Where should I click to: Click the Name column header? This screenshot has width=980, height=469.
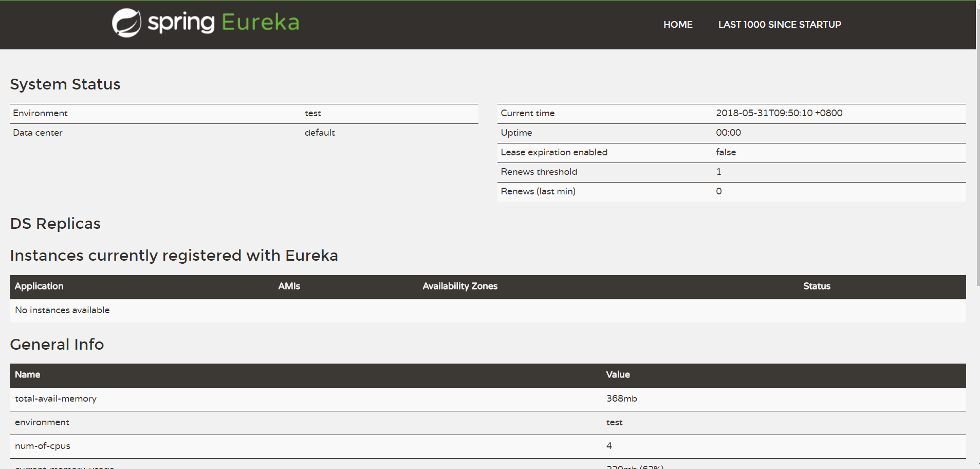click(x=28, y=375)
